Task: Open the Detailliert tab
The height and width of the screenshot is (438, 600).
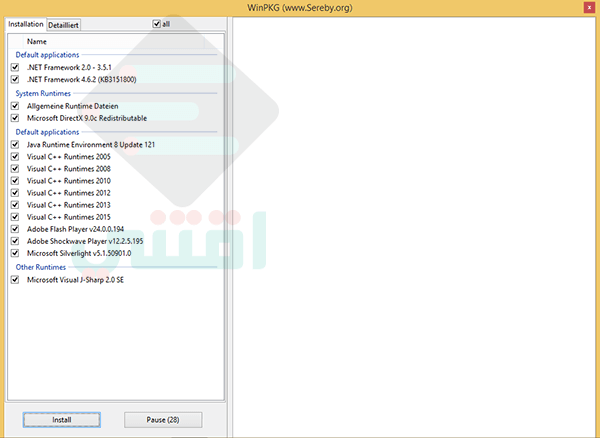Action: coord(64,25)
